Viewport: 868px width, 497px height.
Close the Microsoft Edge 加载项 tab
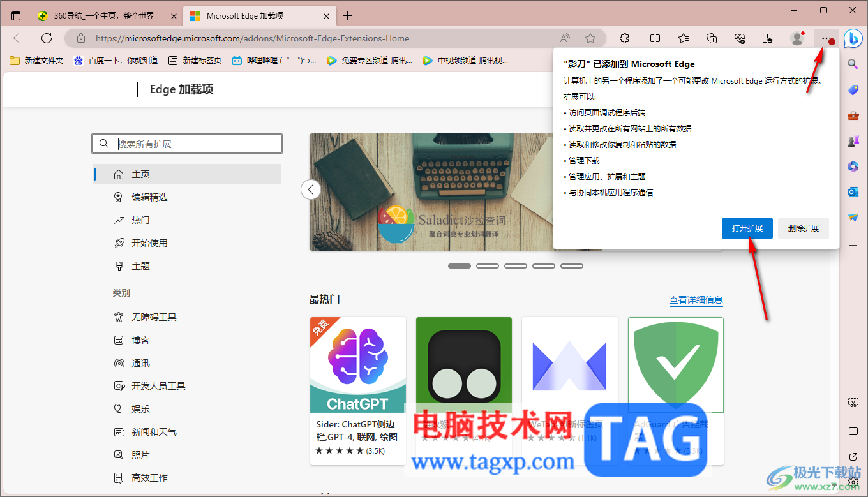point(326,16)
